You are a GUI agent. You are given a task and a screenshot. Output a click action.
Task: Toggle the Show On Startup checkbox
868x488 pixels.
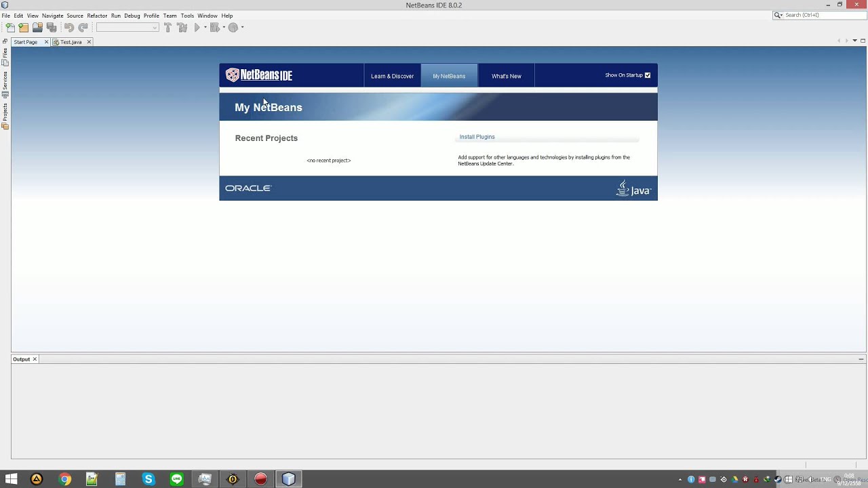pyautogui.click(x=648, y=75)
